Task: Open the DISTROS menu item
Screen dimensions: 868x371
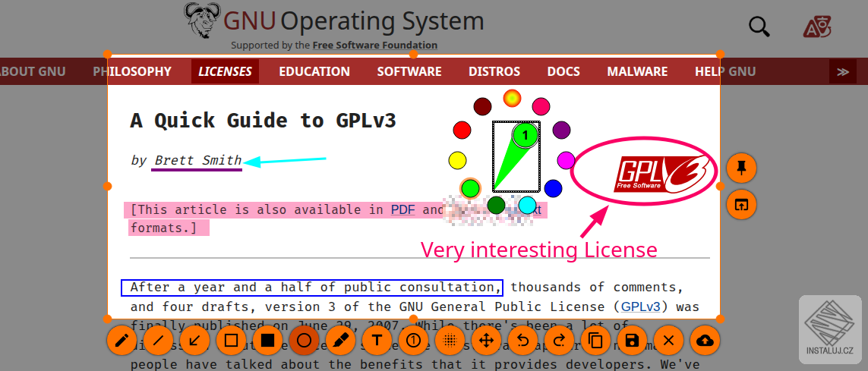Action: click(x=494, y=71)
